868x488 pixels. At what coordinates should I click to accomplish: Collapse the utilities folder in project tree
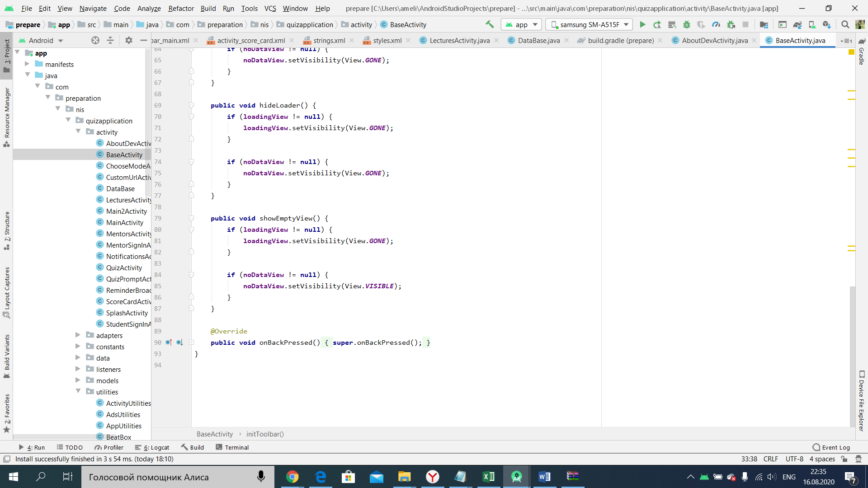[x=78, y=391]
